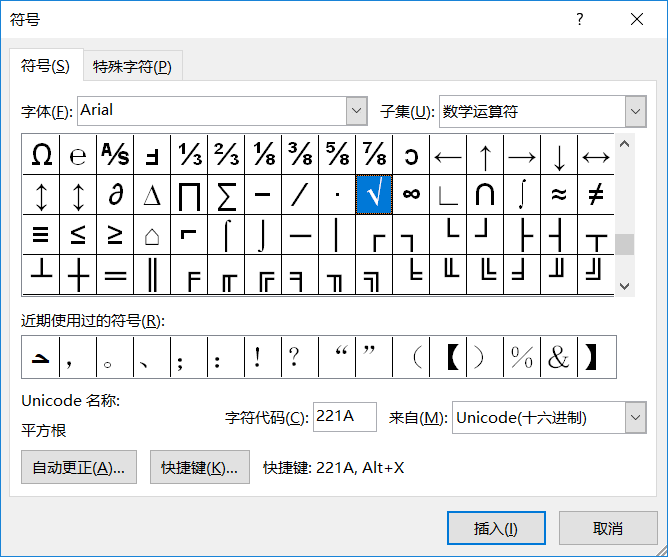
Task: Focus the 字符代码 field showing 221A
Action: coord(345,417)
